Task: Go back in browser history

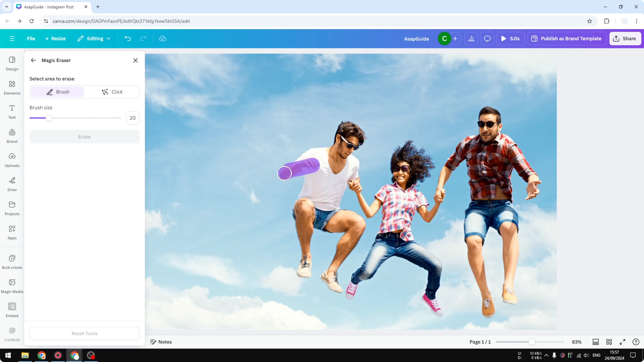Action: click(8, 21)
